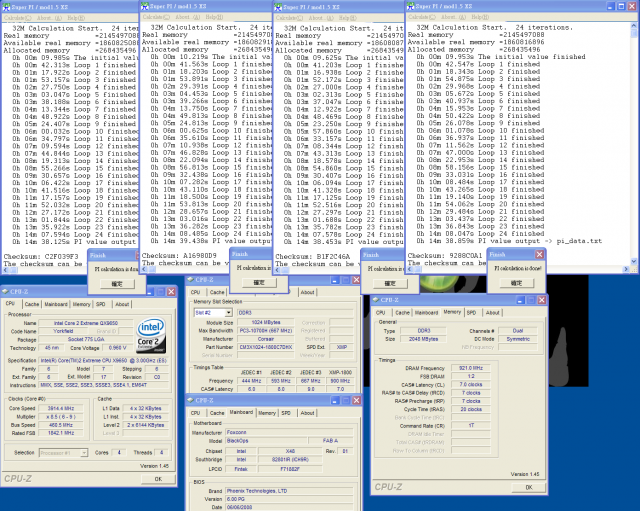Image resolution: width=640 pixels, height=511 pixels.
Task: Click Super PI title icon above checksum C2F039F3
Action: click(6, 7)
